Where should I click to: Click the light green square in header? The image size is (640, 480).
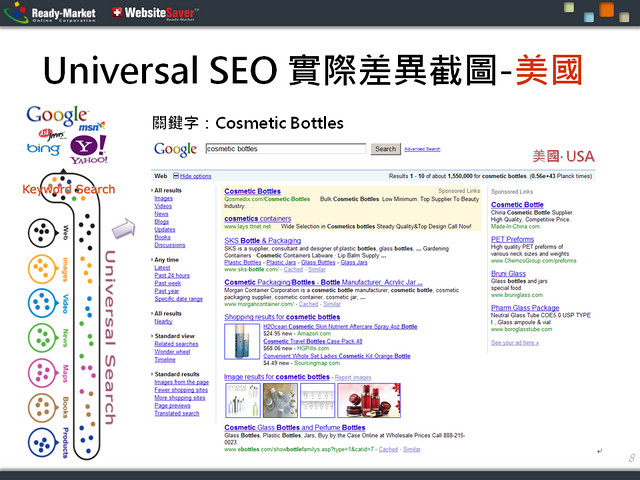(x=569, y=7)
